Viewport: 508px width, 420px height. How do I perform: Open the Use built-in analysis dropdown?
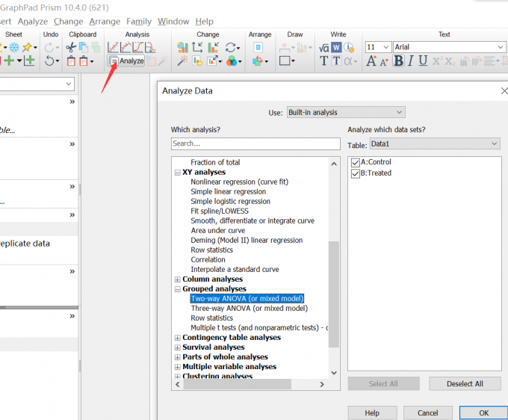tap(345, 112)
